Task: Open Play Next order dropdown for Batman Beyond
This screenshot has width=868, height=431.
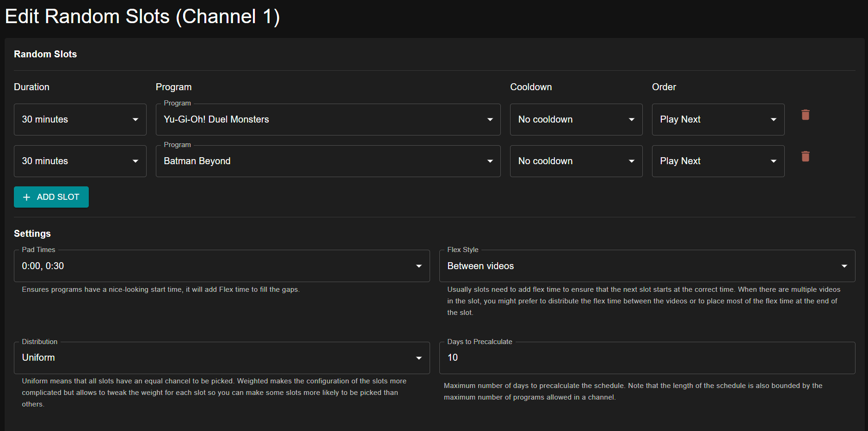Action: click(718, 161)
